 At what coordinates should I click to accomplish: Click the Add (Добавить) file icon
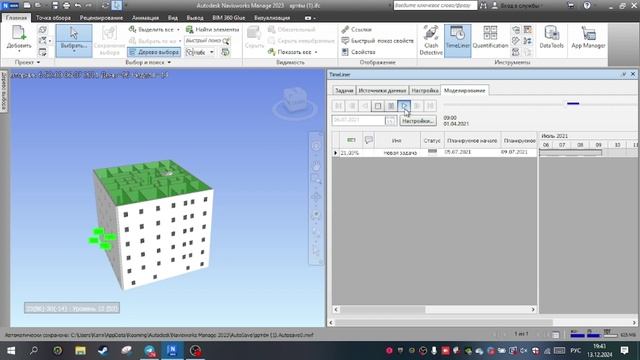(x=19, y=33)
